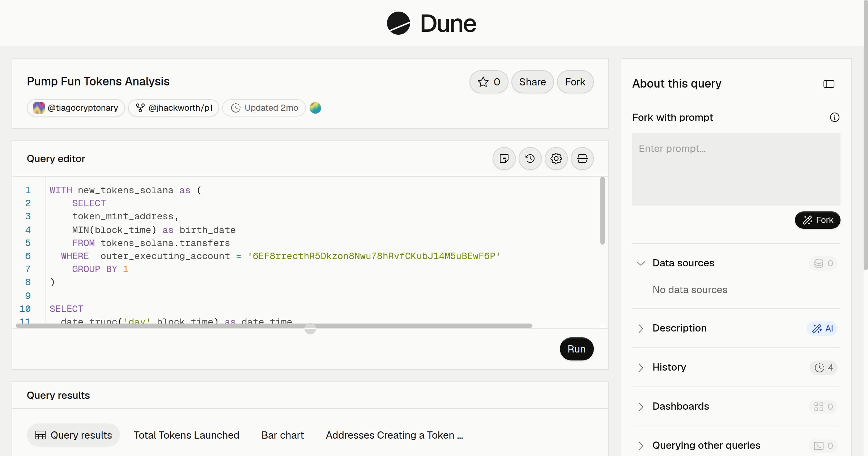Screen dimensions: 868x456
Task: Click the Updated 2mo clock chip
Action: click(x=264, y=108)
